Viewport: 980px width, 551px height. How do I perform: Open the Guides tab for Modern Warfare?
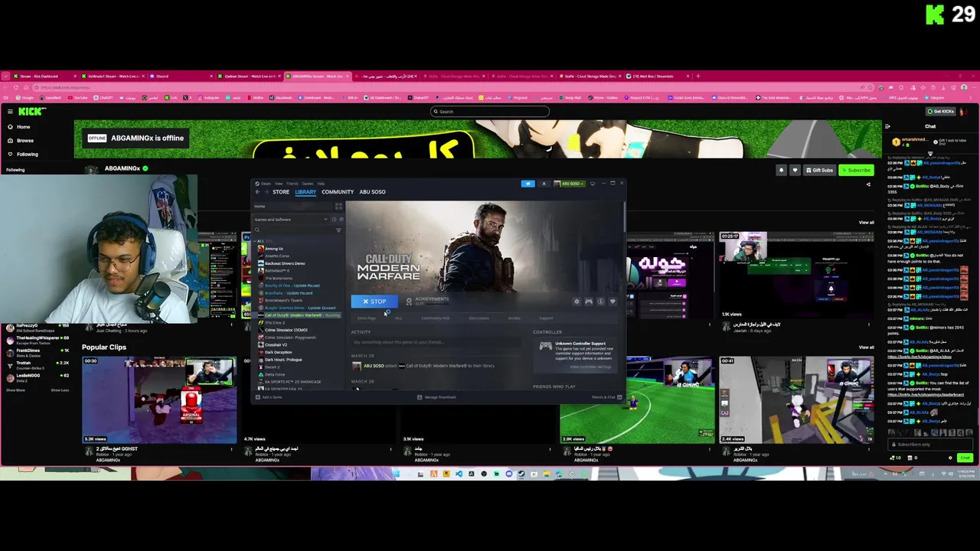pyautogui.click(x=514, y=318)
